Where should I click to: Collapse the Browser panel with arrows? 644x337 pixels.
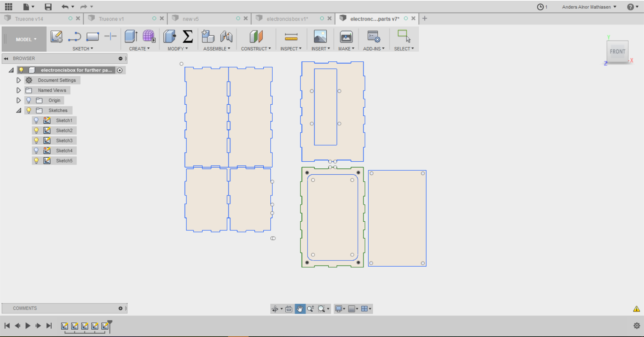6,58
